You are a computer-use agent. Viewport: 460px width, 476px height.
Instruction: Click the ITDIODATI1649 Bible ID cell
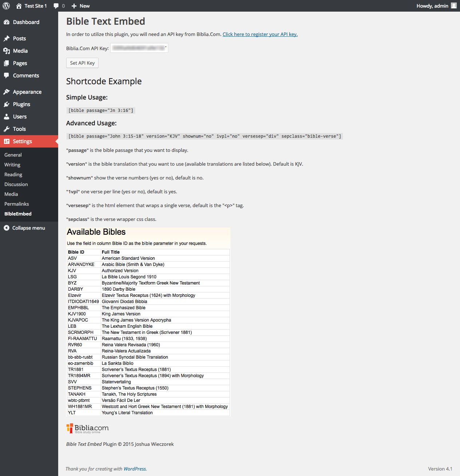pos(84,302)
